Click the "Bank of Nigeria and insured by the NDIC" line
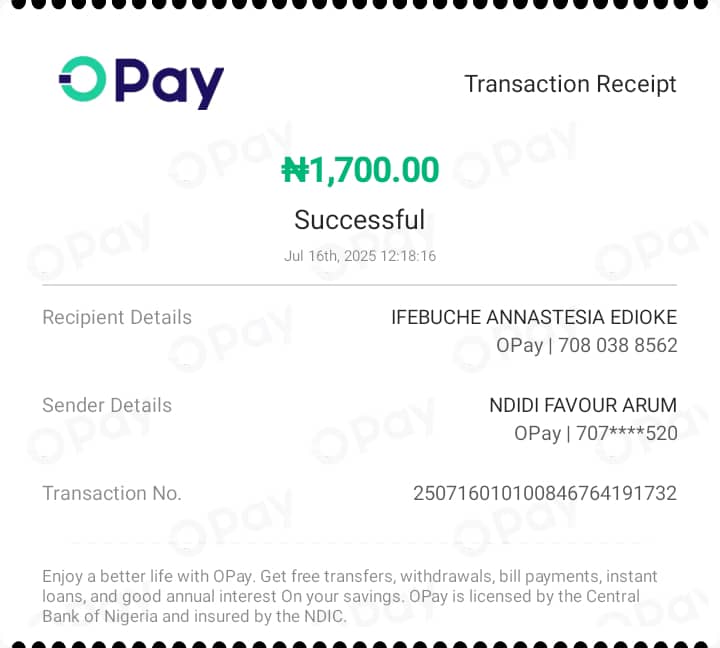 pos(194,616)
